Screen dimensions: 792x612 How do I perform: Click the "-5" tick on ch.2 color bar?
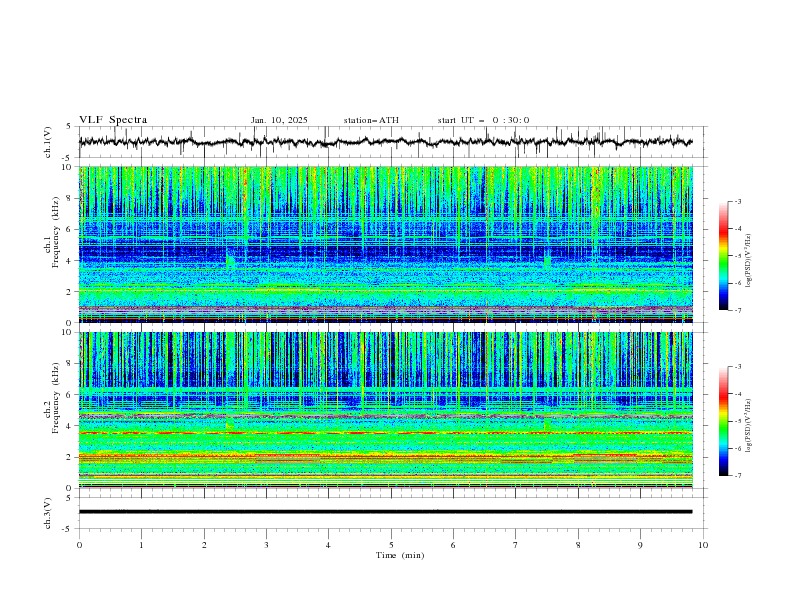click(x=738, y=421)
